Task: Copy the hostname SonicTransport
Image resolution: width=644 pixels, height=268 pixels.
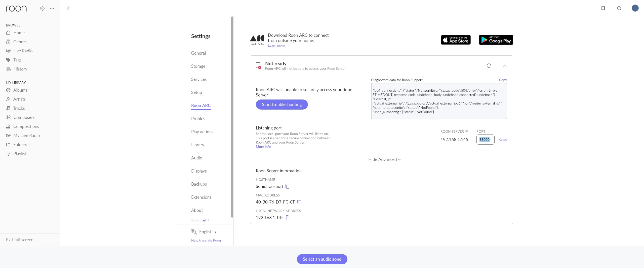Action: click(288, 186)
